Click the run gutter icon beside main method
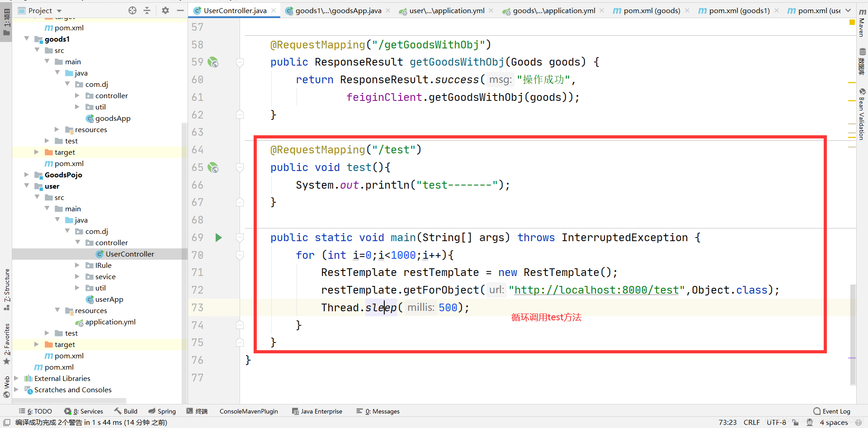The height and width of the screenshot is (428, 868). [218, 238]
